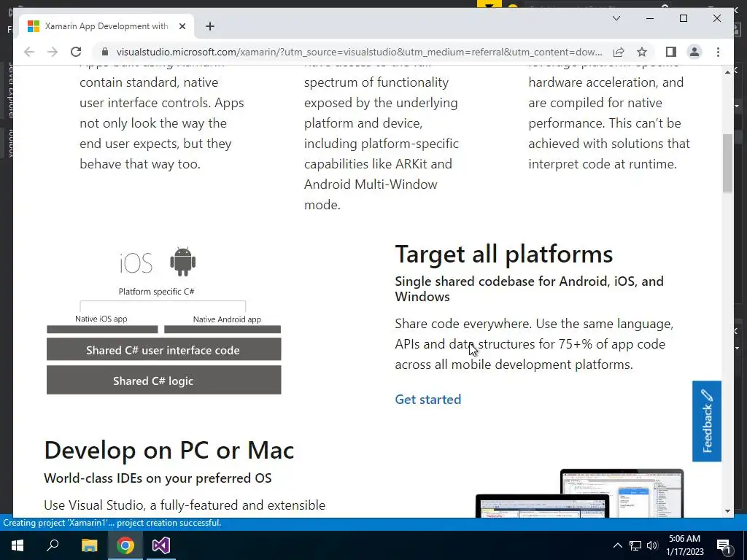The width and height of the screenshot is (747, 560).
Task: Reload the Xamarin page
Action: tap(76, 52)
